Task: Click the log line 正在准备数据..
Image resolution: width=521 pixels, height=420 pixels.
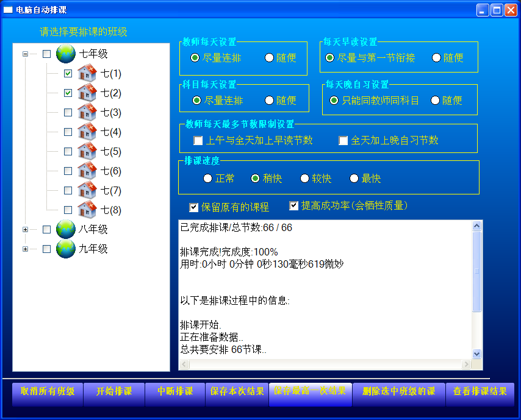Action: pos(212,337)
